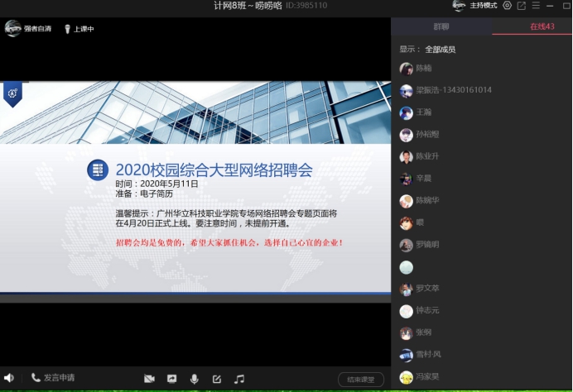Click the screen share icon

(x=171, y=379)
